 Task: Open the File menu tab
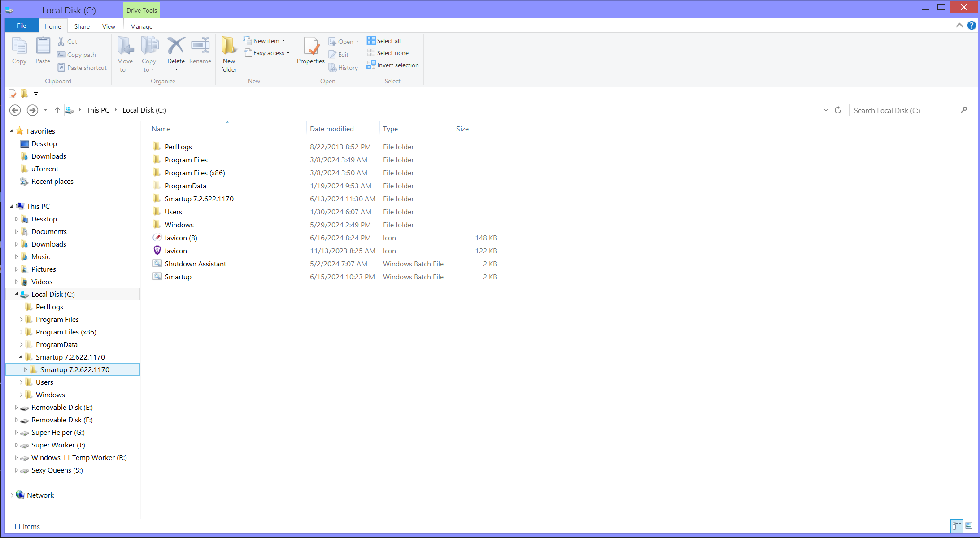pyautogui.click(x=22, y=26)
